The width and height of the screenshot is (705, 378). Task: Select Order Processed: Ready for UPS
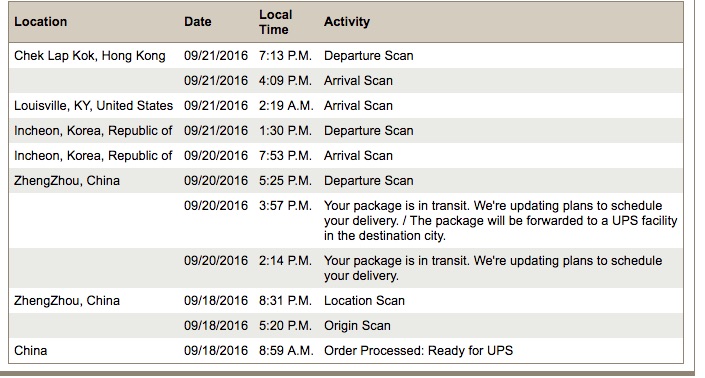point(418,351)
